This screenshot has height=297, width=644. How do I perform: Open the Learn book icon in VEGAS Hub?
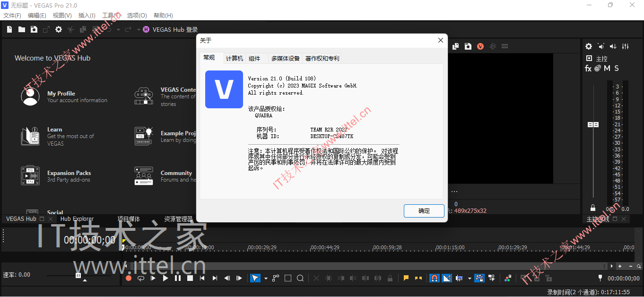pos(30,136)
